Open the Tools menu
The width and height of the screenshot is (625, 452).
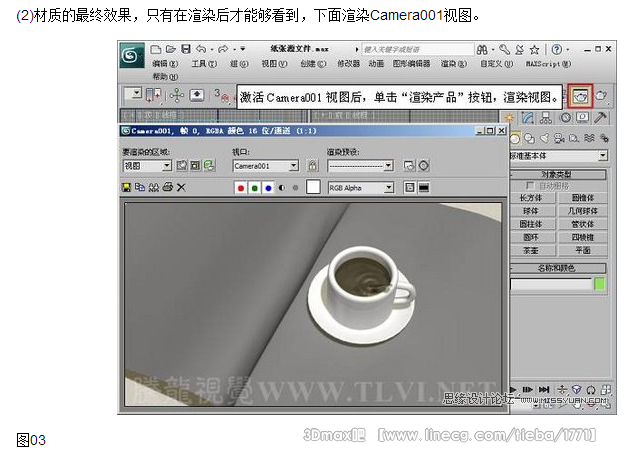[x=204, y=64]
